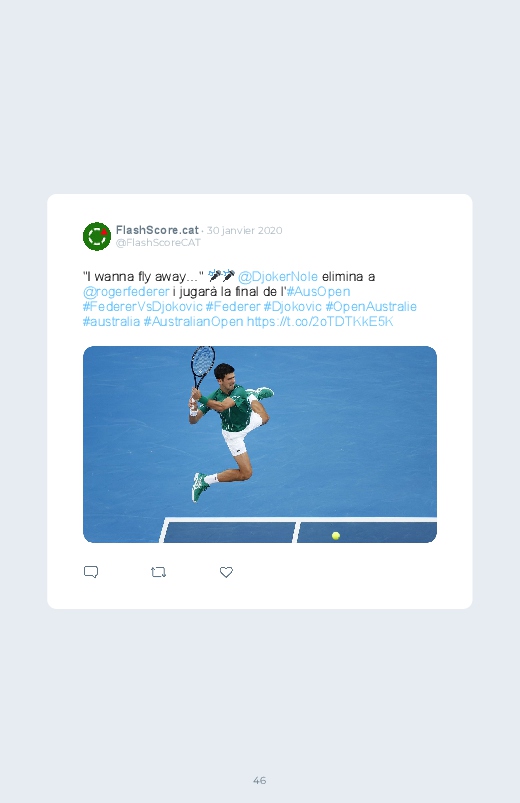Click the reply speech bubble icon
Viewport: 520px width, 803px height.
pyautogui.click(x=91, y=572)
